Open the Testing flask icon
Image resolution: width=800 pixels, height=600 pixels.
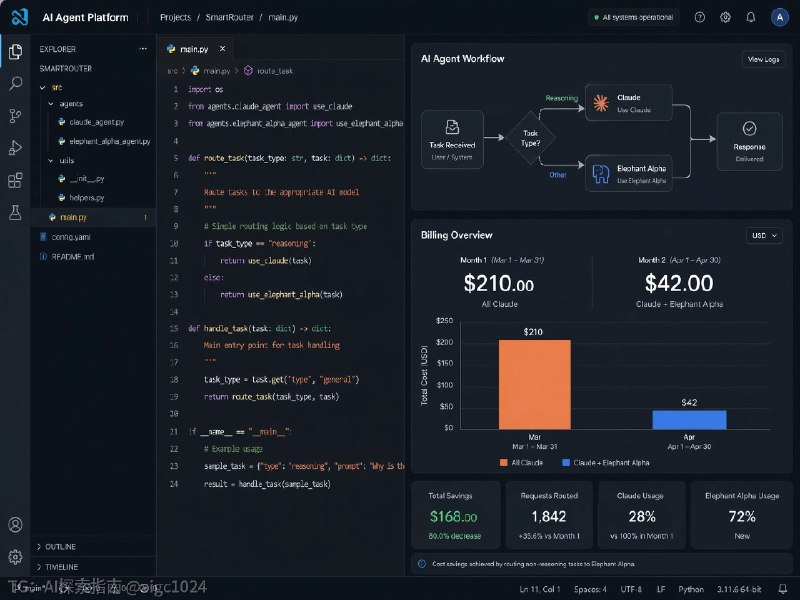(x=15, y=212)
